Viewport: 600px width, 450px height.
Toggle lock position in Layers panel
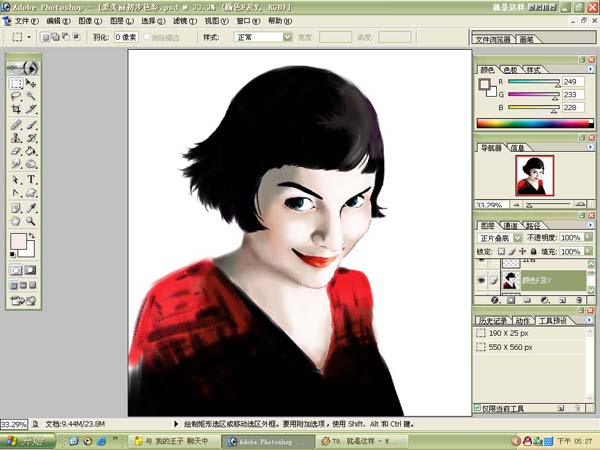coord(523,251)
